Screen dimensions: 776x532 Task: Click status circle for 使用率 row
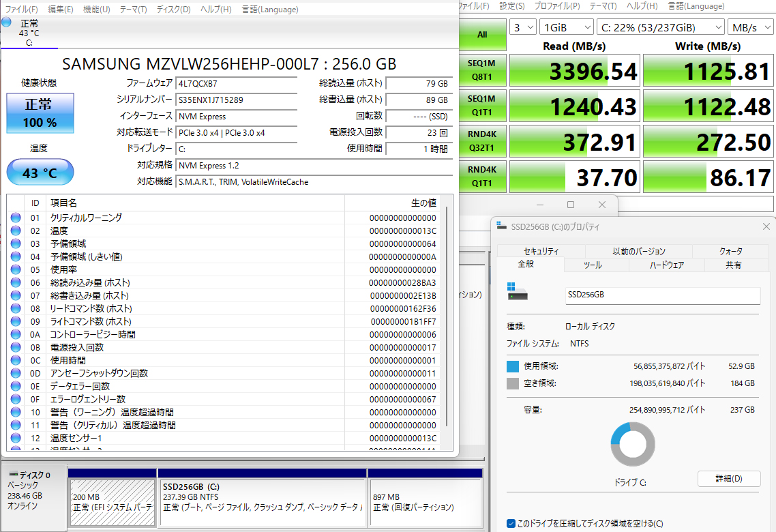tap(16, 269)
